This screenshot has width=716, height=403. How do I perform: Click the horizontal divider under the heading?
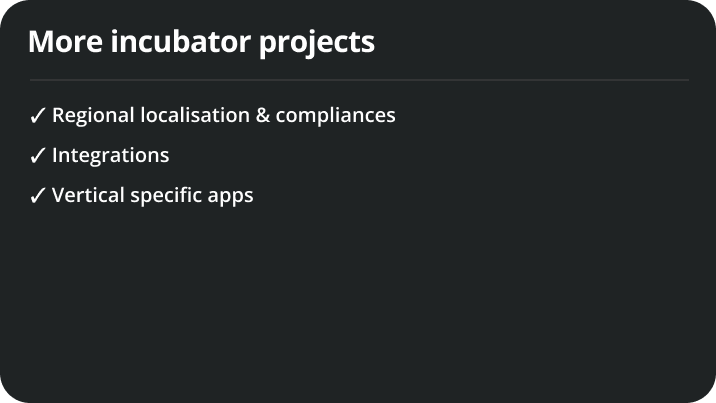pos(359,80)
